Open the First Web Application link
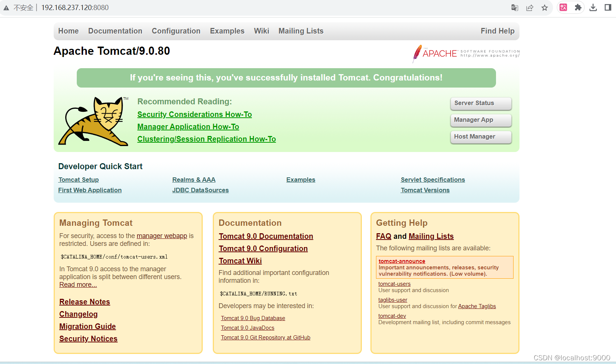 click(90, 190)
